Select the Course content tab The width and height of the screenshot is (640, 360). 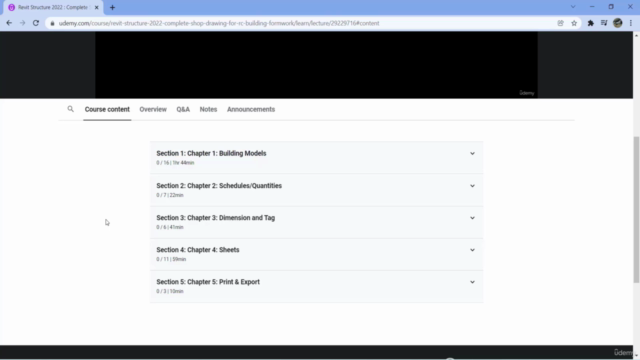107,109
